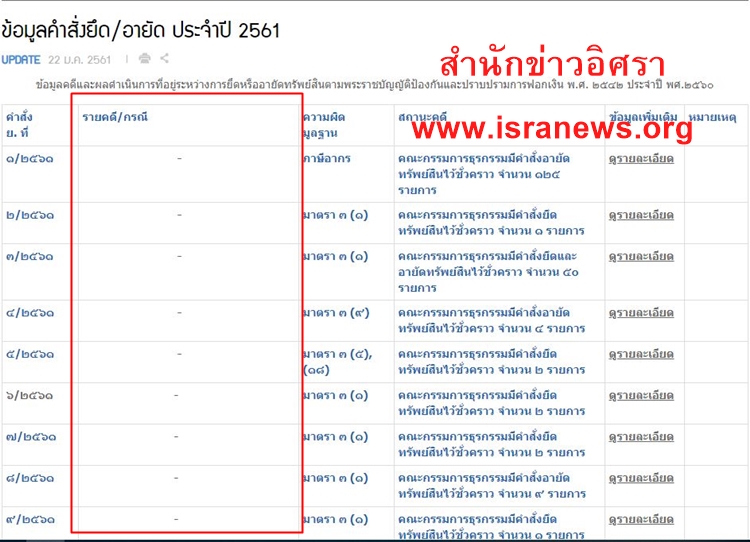Image resolution: width=750 pixels, height=542 pixels.
Task: Open ดูรายละเอียด link for order ๘/๒๕๖๑
Action: pyautogui.click(x=641, y=477)
